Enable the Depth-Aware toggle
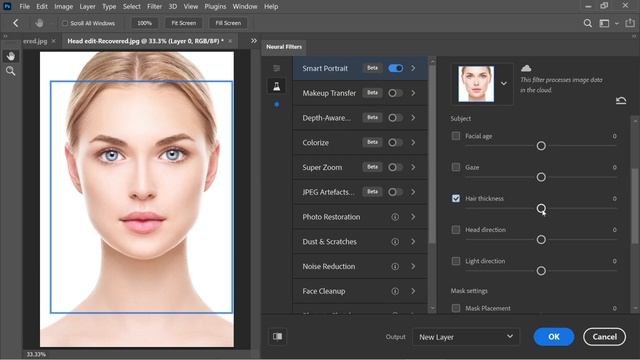This screenshot has height=360, width=640. click(395, 118)
